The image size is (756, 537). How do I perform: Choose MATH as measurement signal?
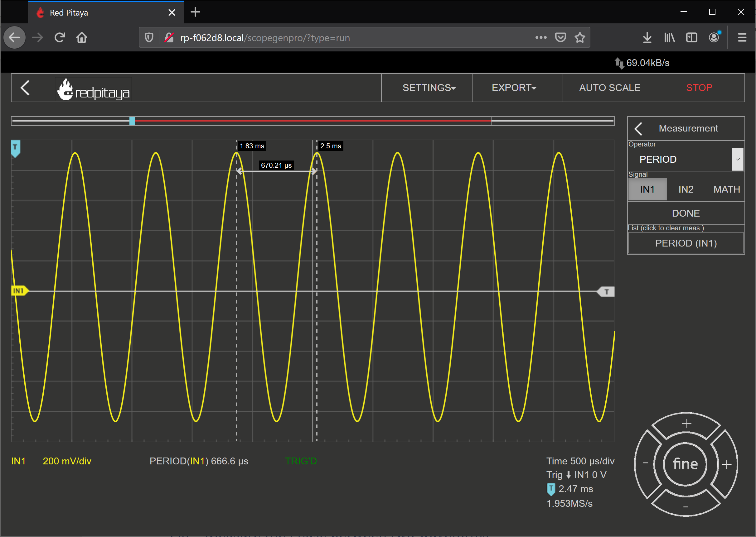coord(726,189)
